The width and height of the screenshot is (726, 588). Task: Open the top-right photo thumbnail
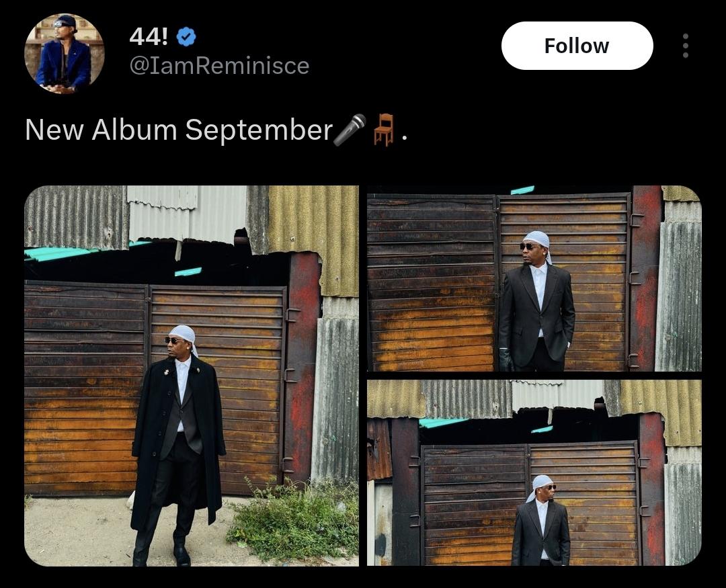coord(534,278)
